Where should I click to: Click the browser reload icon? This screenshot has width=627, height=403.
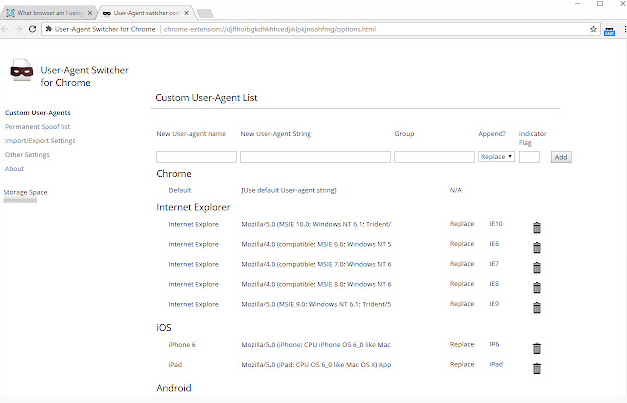[x=32, y=29]
